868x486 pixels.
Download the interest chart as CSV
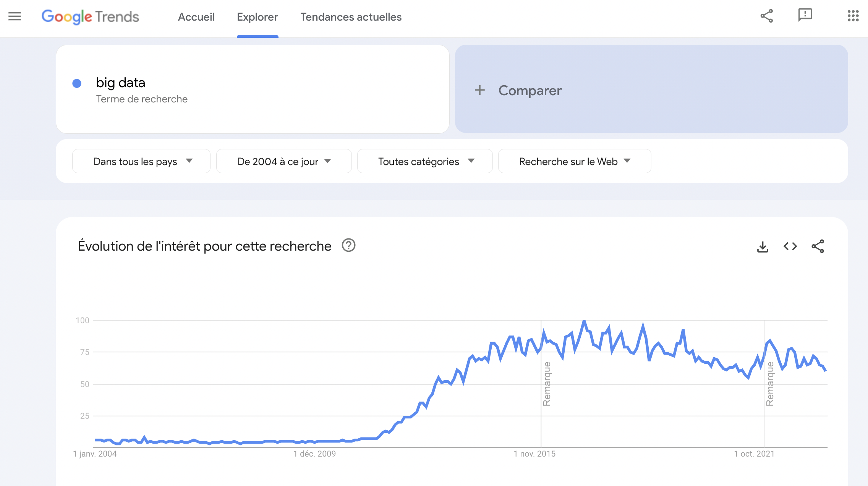[763, 246]
